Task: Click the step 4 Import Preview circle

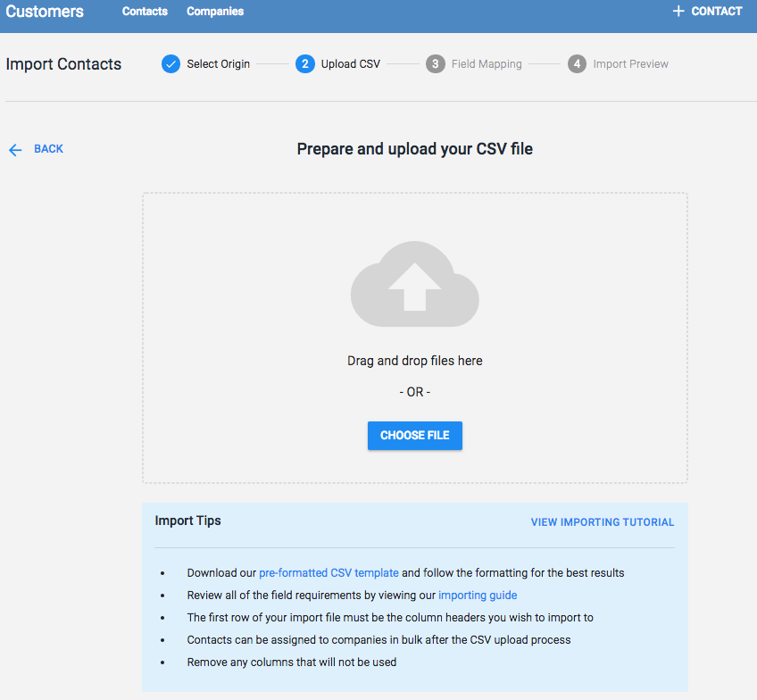Action: (575, 63)
